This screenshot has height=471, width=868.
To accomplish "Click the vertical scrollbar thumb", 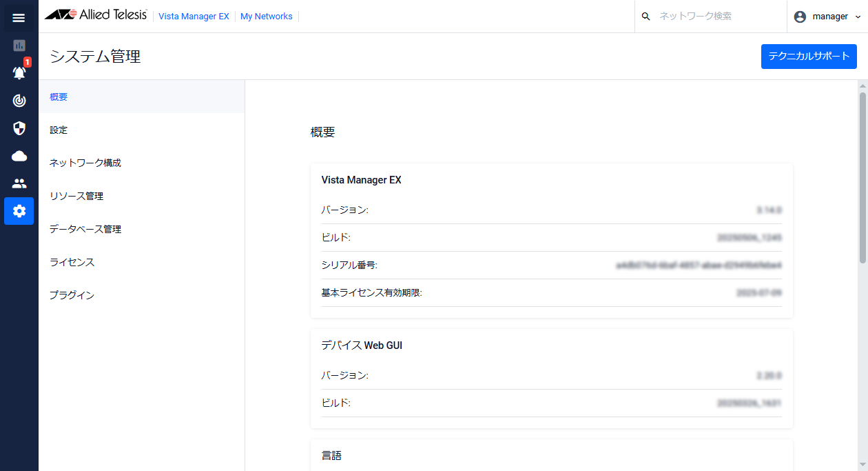I will click(862, 177).
